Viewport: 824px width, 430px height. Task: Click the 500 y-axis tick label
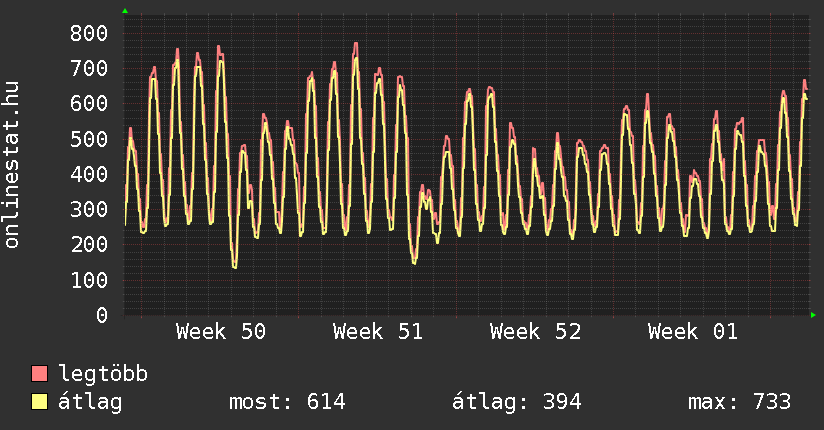(88, 139)
